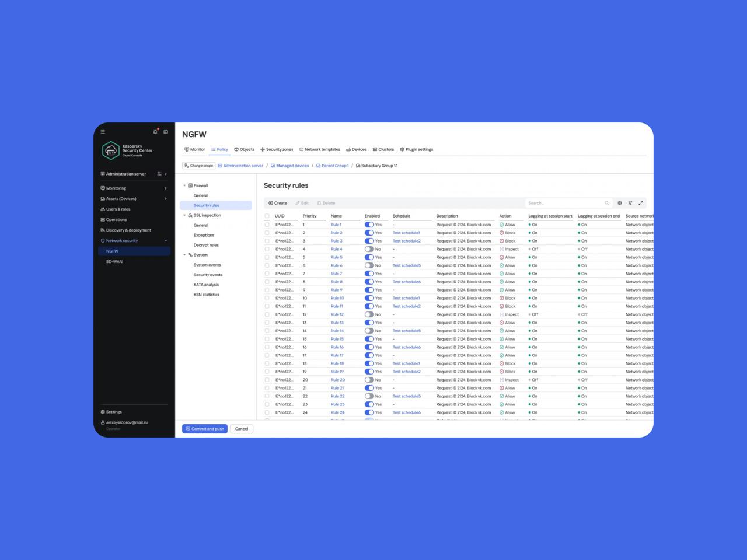Screen dimensions: 747x560
Task: Open the Test schedule1 link
Action: click(x=406, y=233)
